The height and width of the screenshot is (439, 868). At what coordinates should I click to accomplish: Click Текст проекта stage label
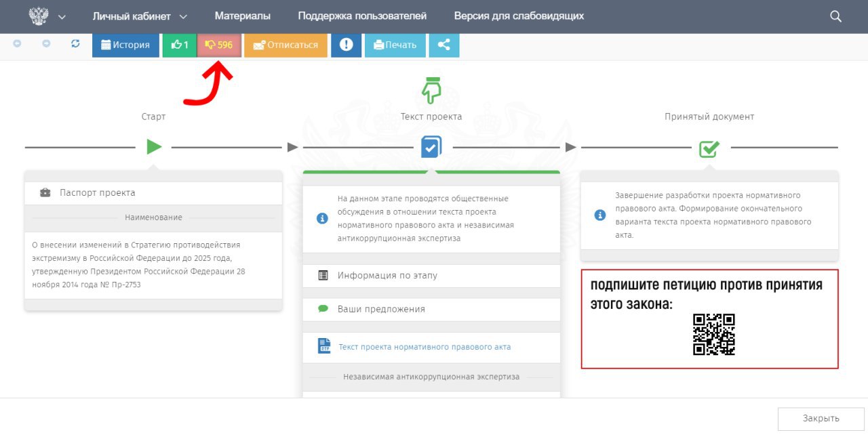[431, 117]
